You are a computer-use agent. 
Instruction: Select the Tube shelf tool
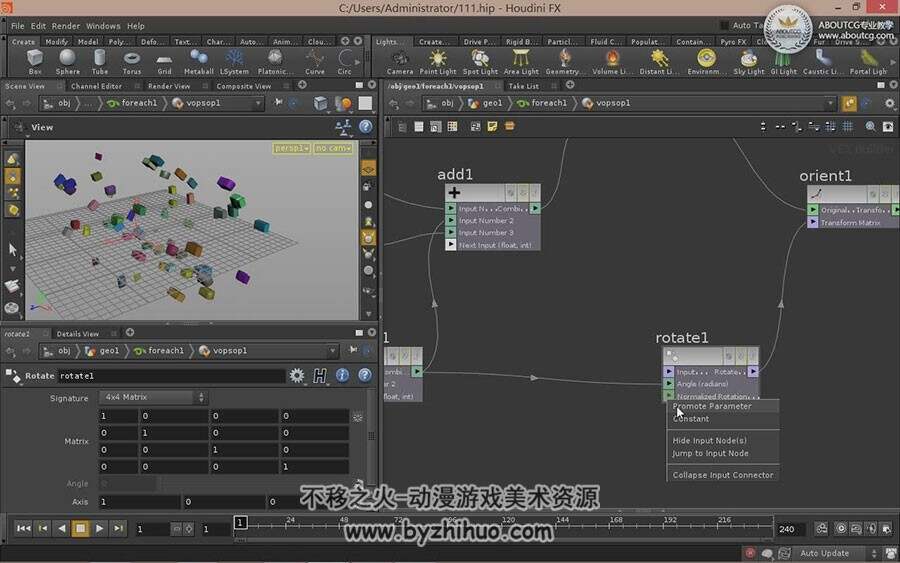[100, 61]
